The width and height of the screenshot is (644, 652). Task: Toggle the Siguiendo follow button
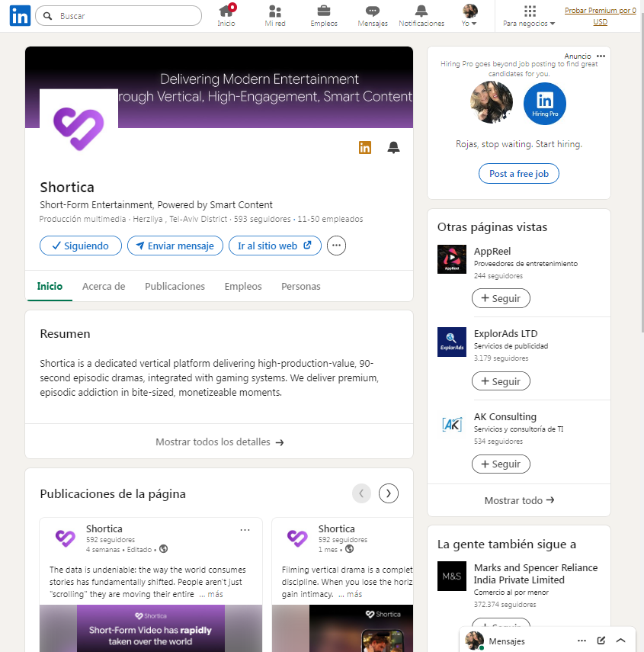tap(81, 246)
